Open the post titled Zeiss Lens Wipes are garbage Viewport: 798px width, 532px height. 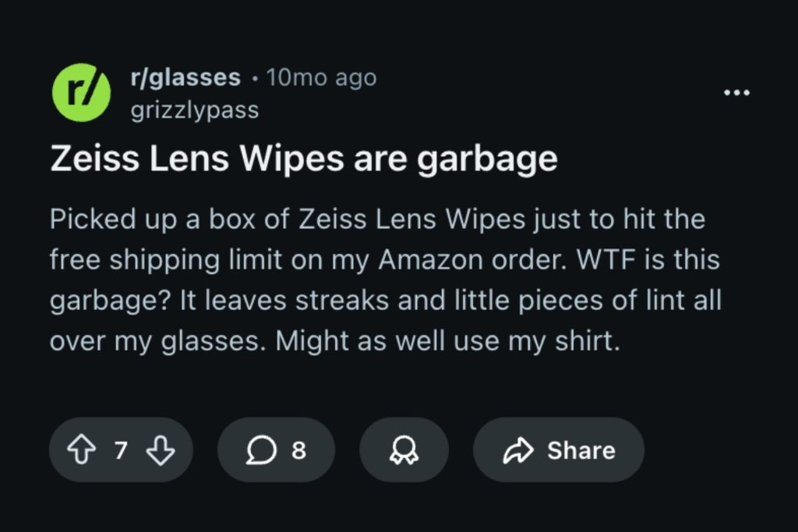pyautogui.click(x=304, y=158)
